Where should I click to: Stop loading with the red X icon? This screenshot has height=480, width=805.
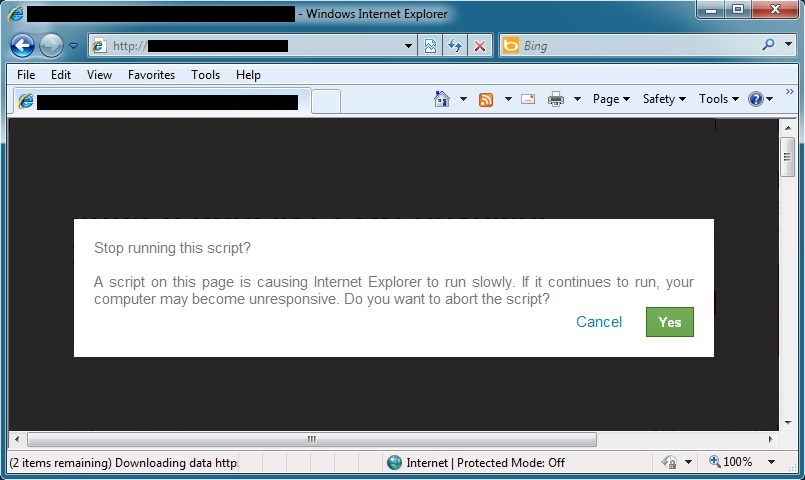480,46
